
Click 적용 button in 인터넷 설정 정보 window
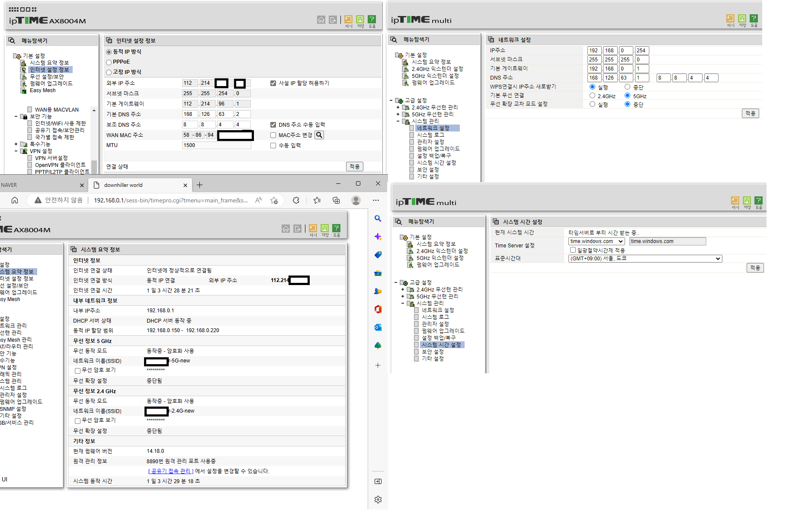pos(355,167)
